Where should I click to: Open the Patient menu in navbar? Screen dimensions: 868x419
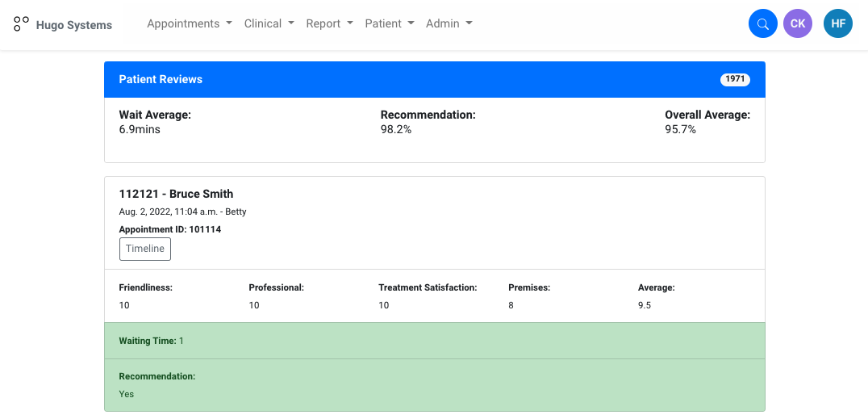[x=389, y=24]
